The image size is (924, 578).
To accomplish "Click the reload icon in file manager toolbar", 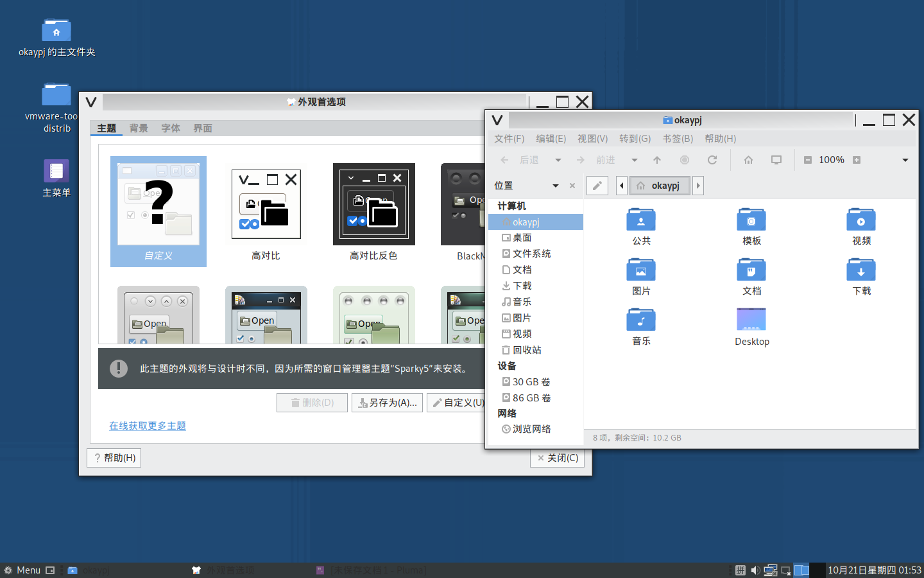I will point(712,160).
